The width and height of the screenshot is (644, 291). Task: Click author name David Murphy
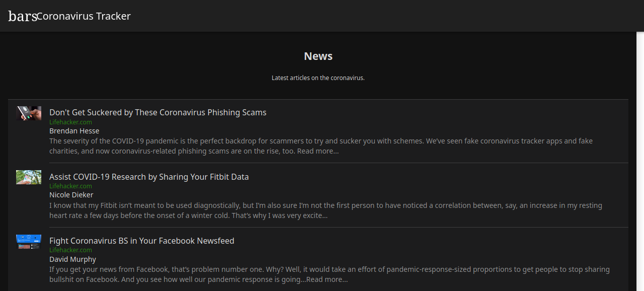click(72, 259)
